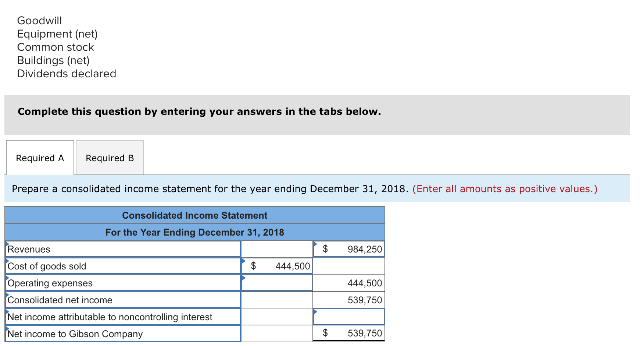Click the noncontrolling interest amount input field
Screen dimensions: 644x346
(x=348, y=316)
